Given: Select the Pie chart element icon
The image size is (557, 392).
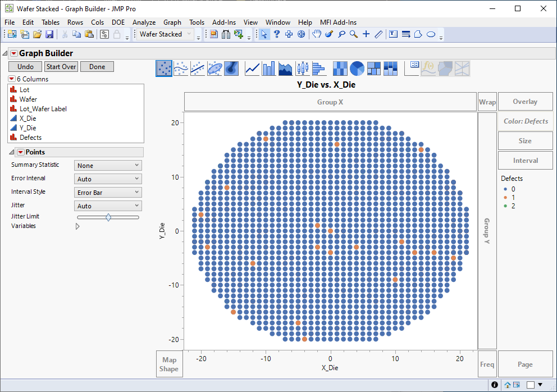Looking at the screenshot, I should [x=357, y=69].
